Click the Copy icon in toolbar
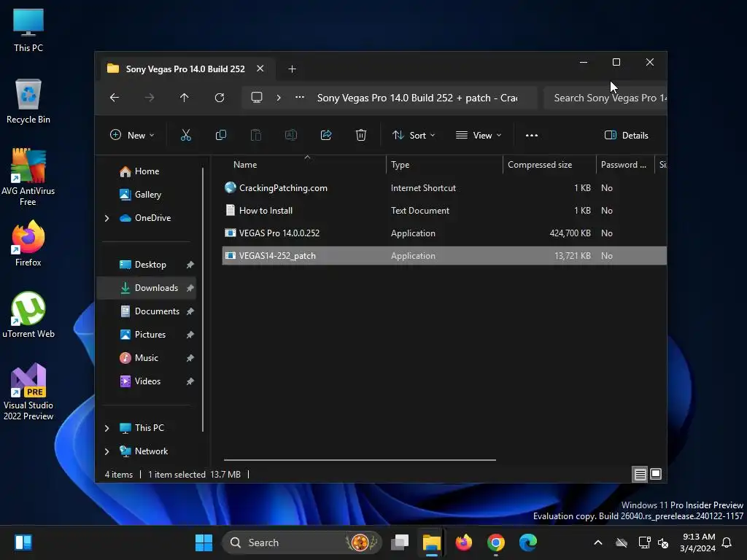The image size is (747, 560). (x=220, y=135)
